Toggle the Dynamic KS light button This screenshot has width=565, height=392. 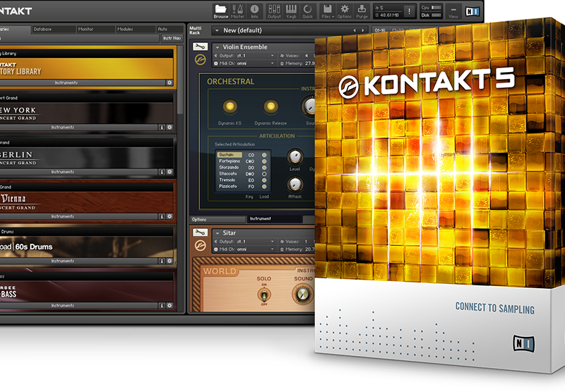point(230,106)
